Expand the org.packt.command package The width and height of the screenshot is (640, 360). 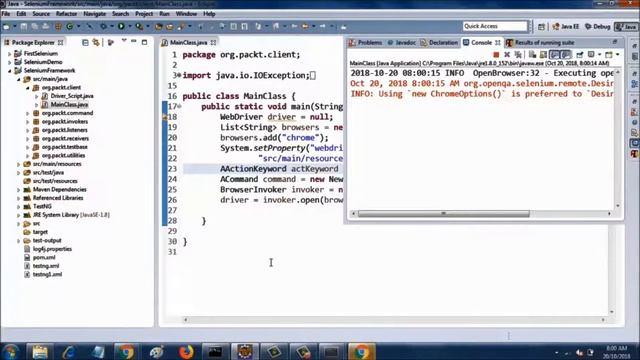28,113
